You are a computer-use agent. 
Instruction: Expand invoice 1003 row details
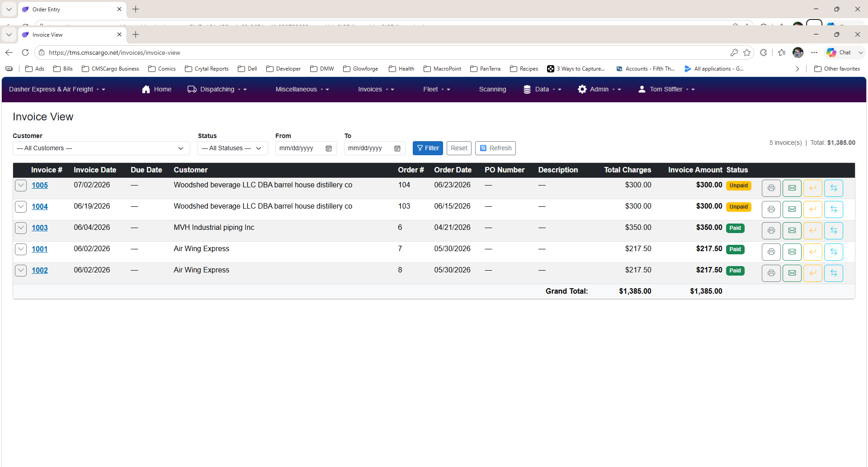tap(21, 228)
